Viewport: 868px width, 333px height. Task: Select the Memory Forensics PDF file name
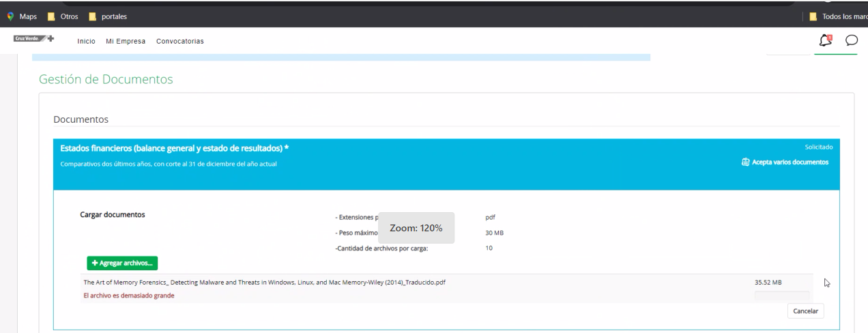pos(265,283)
